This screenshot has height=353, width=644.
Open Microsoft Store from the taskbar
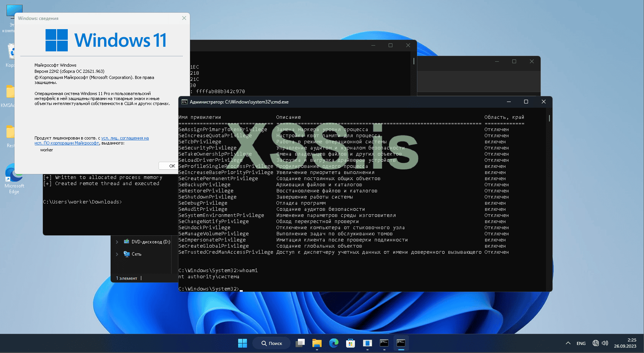(350, 343)
